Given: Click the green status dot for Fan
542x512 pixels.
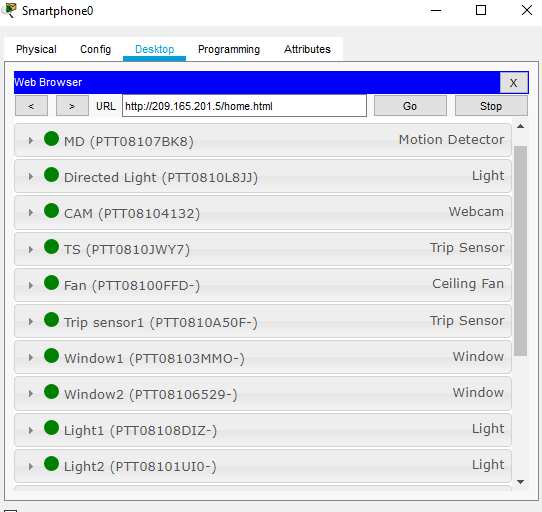Looking at the screenshot, I should (52, 283).
